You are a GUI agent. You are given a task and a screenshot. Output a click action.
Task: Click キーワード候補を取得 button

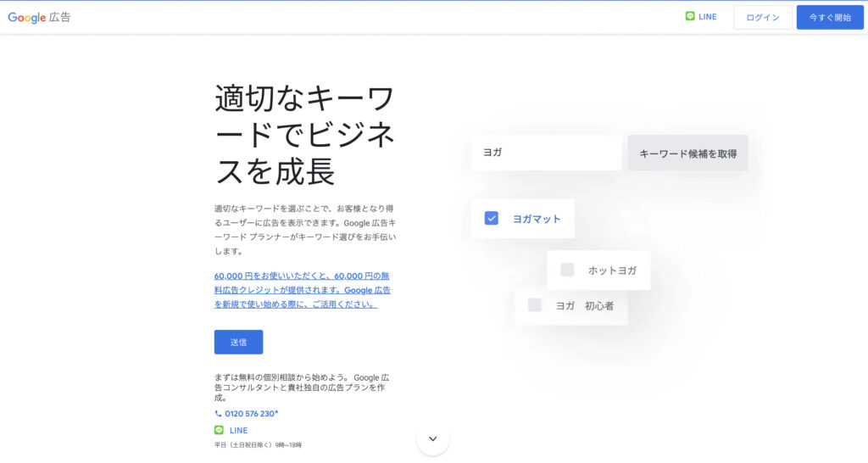coord(687,153)
